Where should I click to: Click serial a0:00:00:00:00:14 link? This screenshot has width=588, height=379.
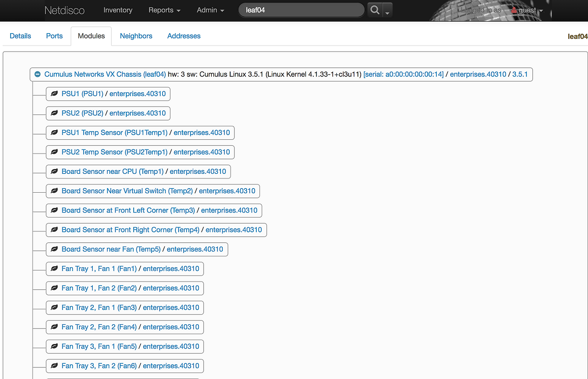403,75
